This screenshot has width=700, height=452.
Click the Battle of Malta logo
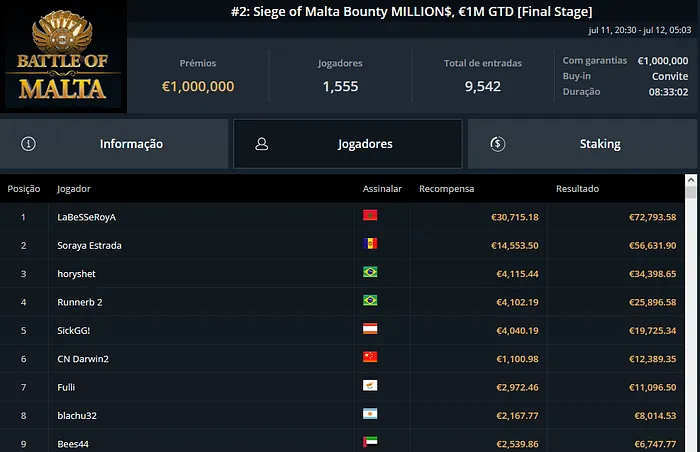(63, 56)
